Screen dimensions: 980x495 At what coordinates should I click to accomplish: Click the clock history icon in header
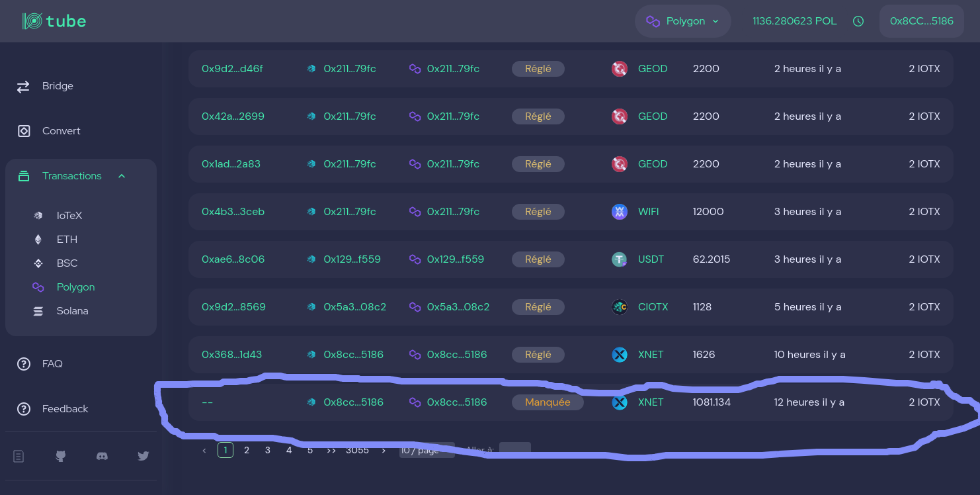(x=858, y=21)
